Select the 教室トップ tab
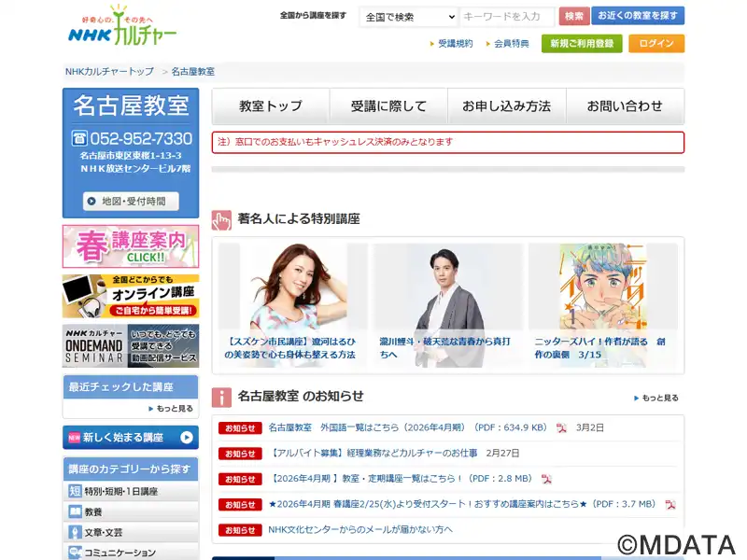Screen dimensions: 747x560 click(271, 106)
